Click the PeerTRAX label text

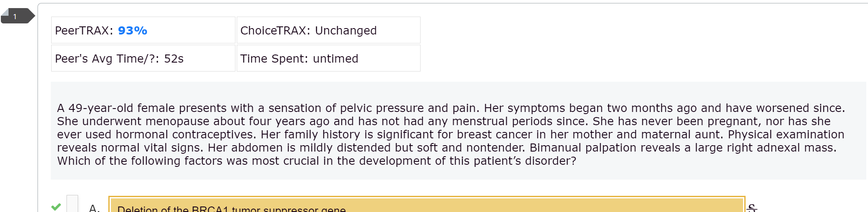84,31
